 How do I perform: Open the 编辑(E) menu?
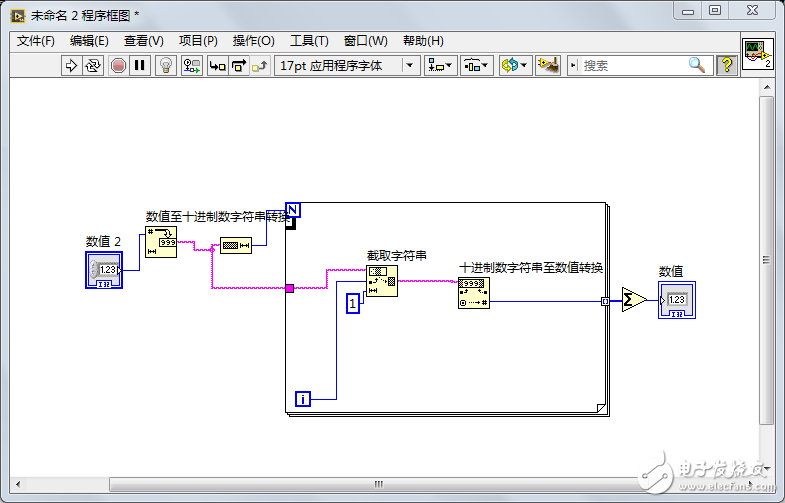click(89, 41)
